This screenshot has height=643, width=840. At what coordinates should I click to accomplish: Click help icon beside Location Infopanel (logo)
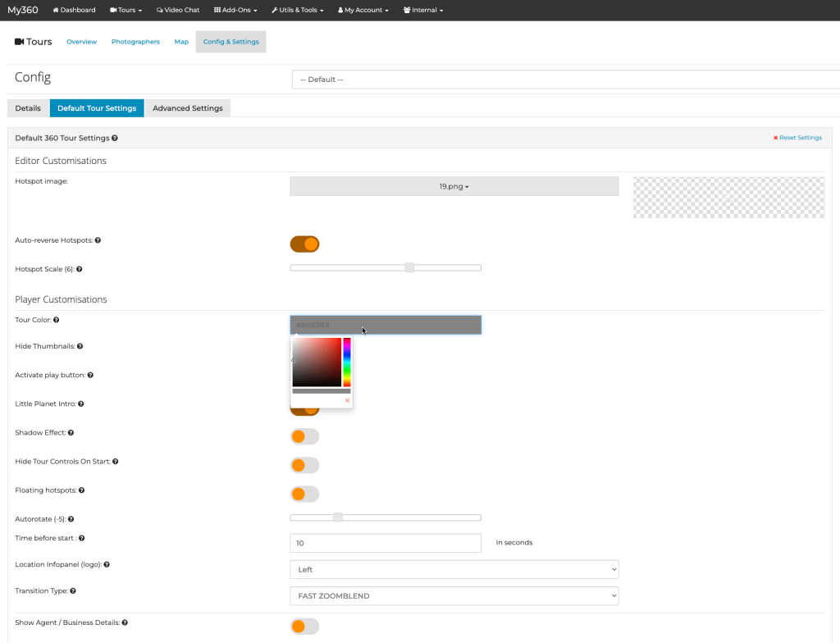tap(107, 565)
